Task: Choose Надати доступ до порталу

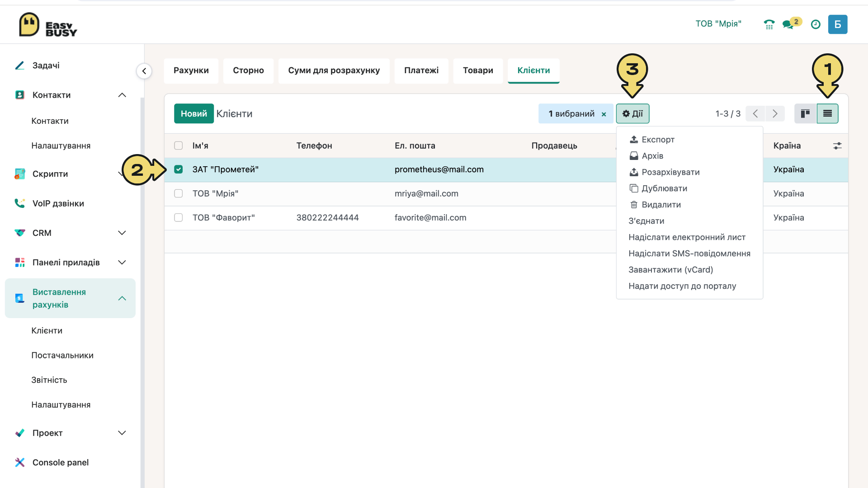Action: click(689, 286)
